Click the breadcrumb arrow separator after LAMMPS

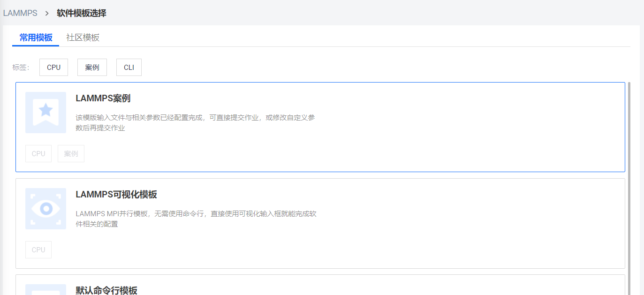[47, 13]
